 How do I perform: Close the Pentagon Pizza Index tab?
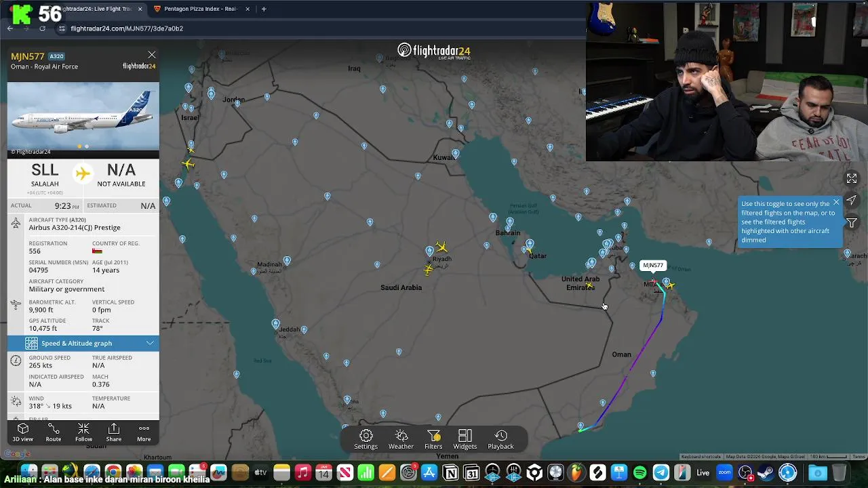tap(248, 9)
